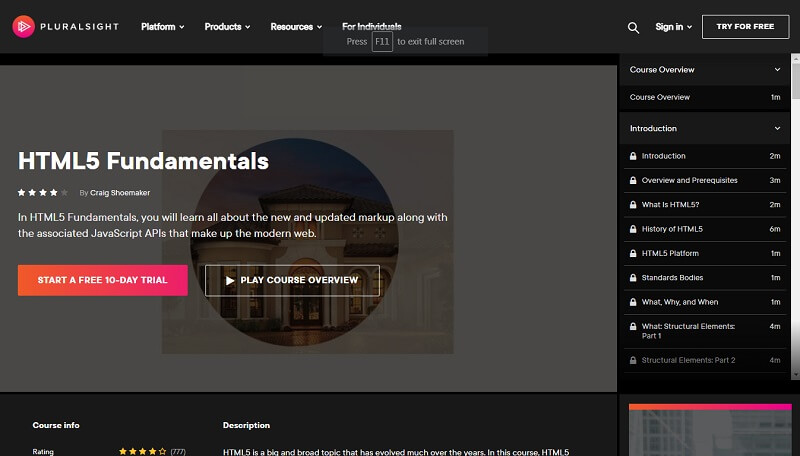This screenshot has width=800, height=456.
Task: Collapse the Course Overview section chevron
Action: [x=777, y=69]
